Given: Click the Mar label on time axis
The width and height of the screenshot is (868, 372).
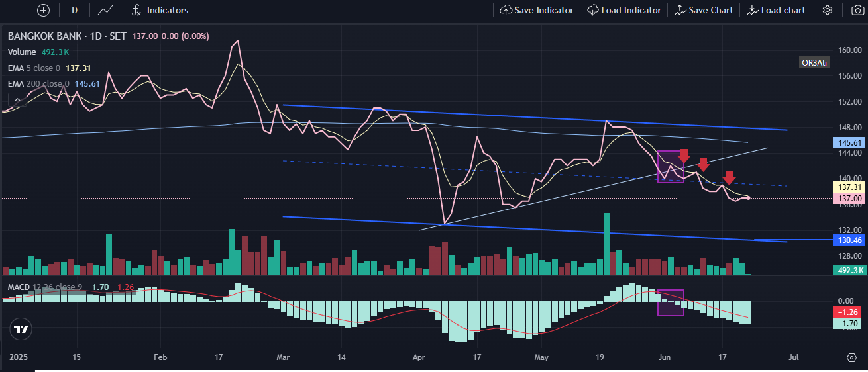Looking at the screenshot, I should click(x=283, y=357).
